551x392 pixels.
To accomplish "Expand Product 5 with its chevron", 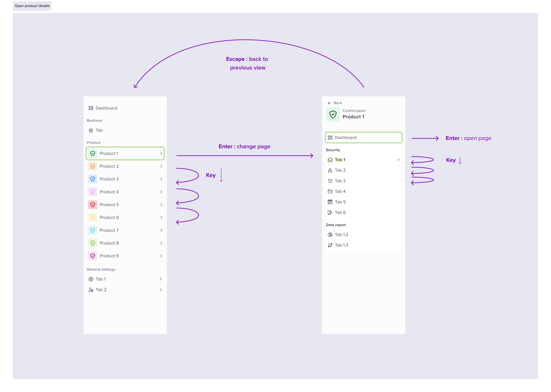I will [161, 205].
